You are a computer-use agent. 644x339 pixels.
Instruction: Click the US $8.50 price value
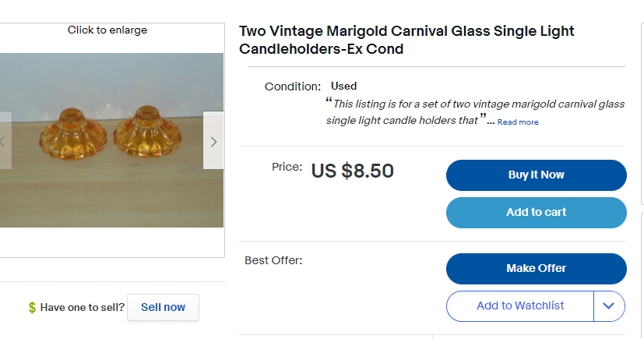click(353, 171)
